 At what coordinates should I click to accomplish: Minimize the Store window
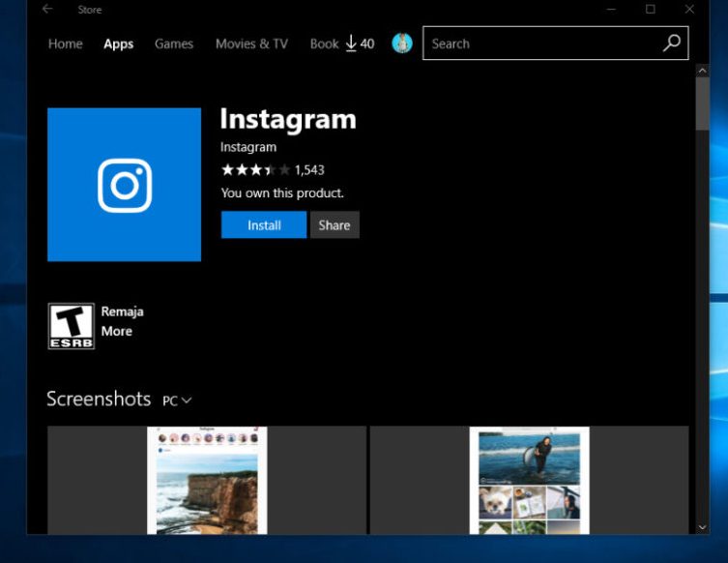click(x=611, y=9)
